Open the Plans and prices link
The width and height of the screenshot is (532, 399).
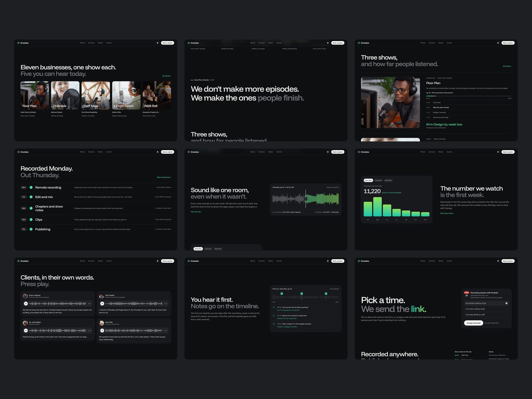coord(164,177)
